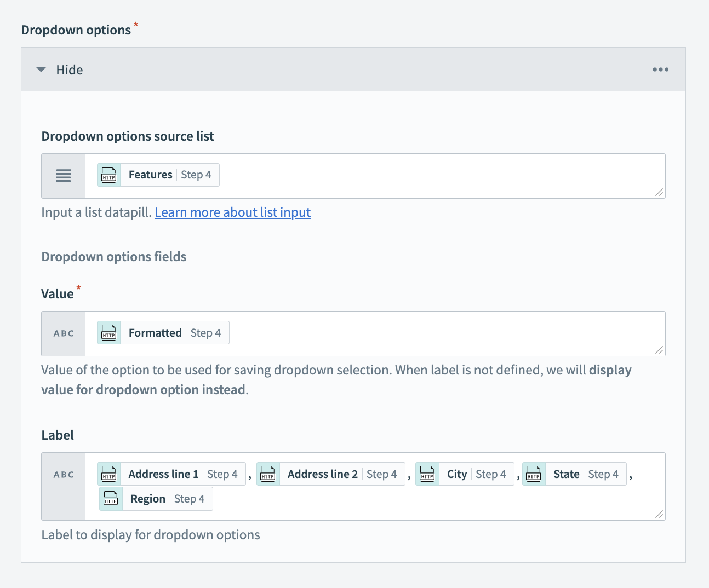Click the HTTP icon on Formatted datapill

coord(109,333)
